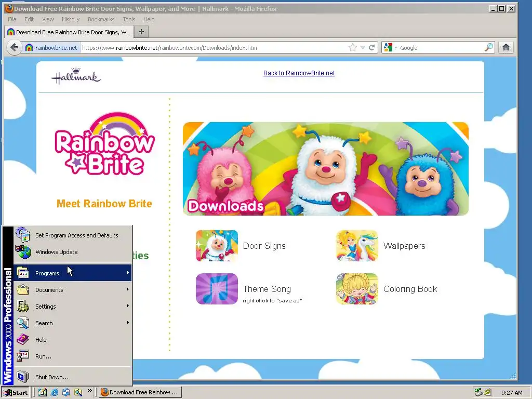Click the Settings submenu arrow
Screen dimensions: 532x399
[128, 305]
